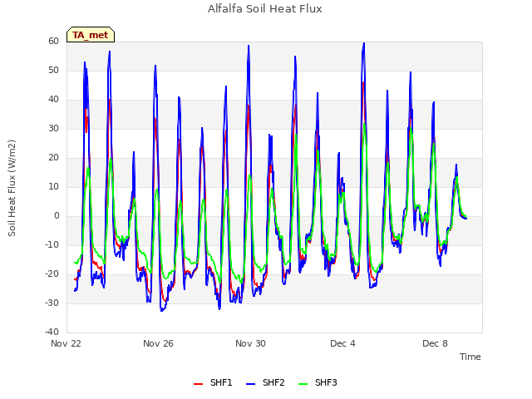Click the Nov 22 x-axis tick label
This screenshot has width=532, height=399.
[x=66, y=343]
